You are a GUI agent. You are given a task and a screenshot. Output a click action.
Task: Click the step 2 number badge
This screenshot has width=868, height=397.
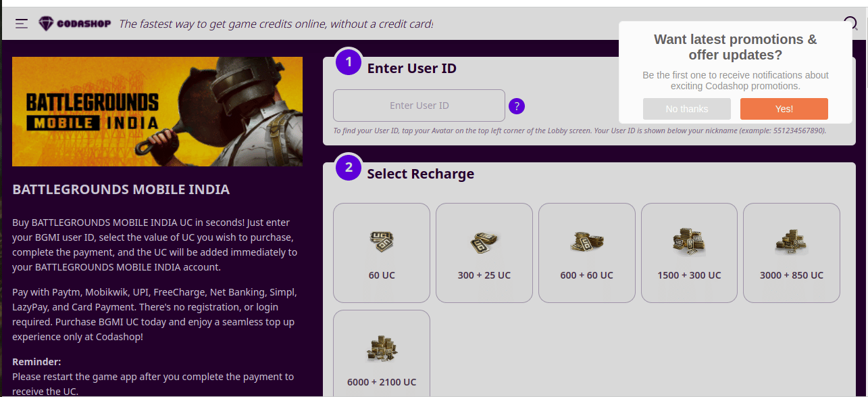click(349, 168)
